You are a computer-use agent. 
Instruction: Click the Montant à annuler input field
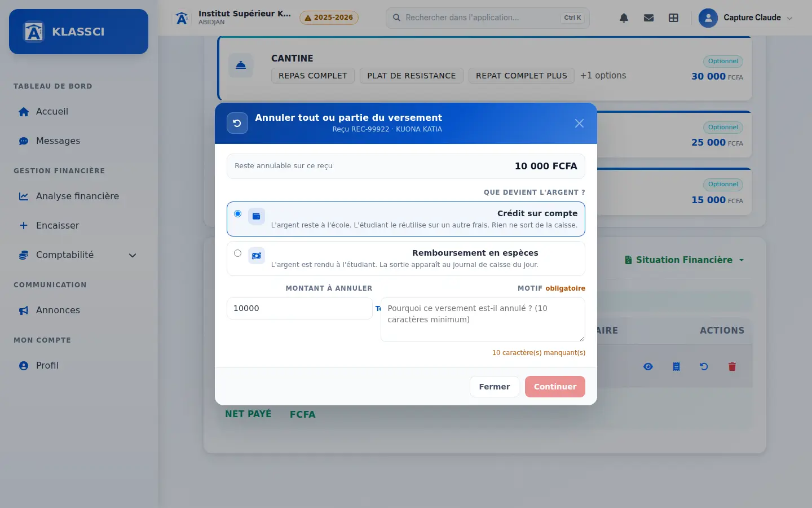tap(299, 308)
